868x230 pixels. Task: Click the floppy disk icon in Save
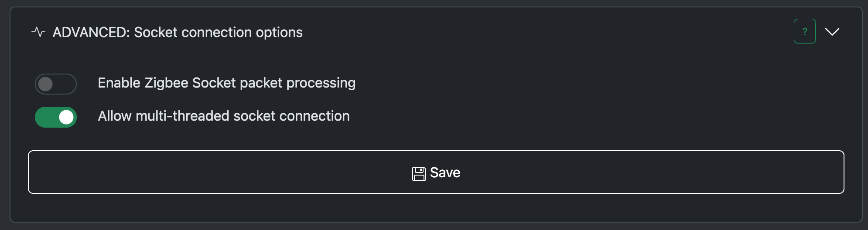point(419,173)
